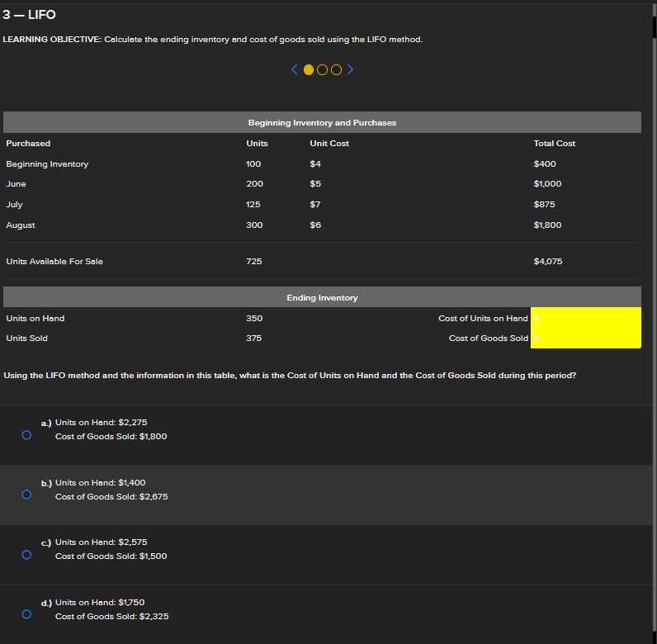Image resolution: width=657 pixels, height=644 pixels.
Task: Select radio button for answer a
Action: pyautogui.click(x=26, y=434)
